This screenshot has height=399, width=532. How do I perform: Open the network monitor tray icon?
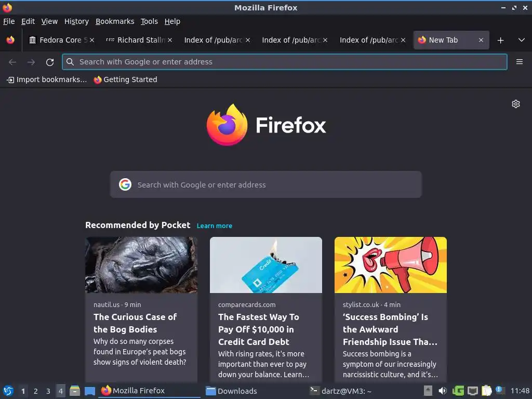coord(473,391)
